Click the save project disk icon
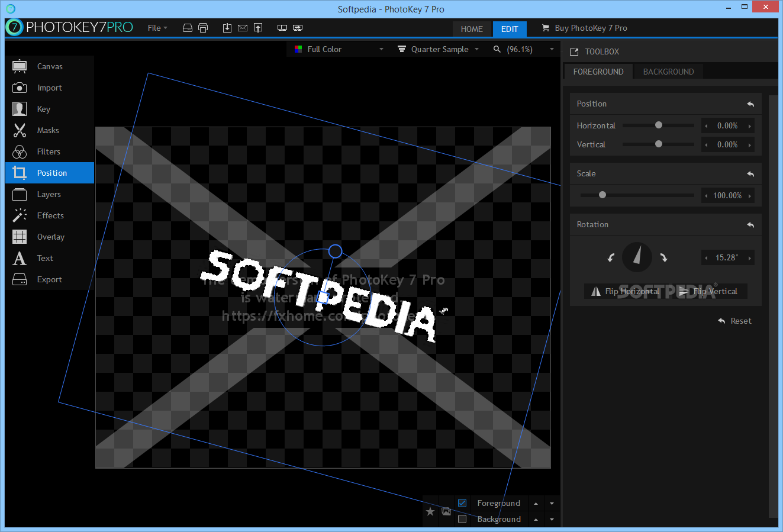Viewport: 783px width, 532px height. pyautogui.click(x=188, y=28)
